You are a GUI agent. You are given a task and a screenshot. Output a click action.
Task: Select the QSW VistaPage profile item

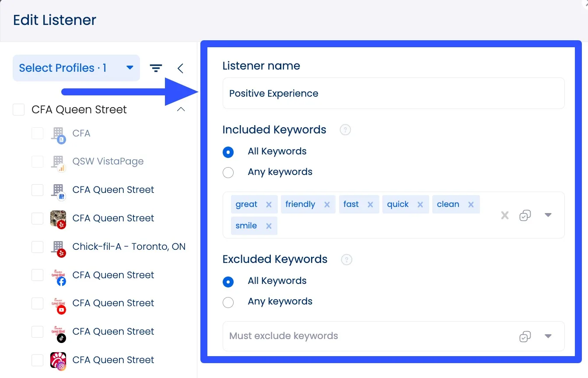click(x=108, y=161)
